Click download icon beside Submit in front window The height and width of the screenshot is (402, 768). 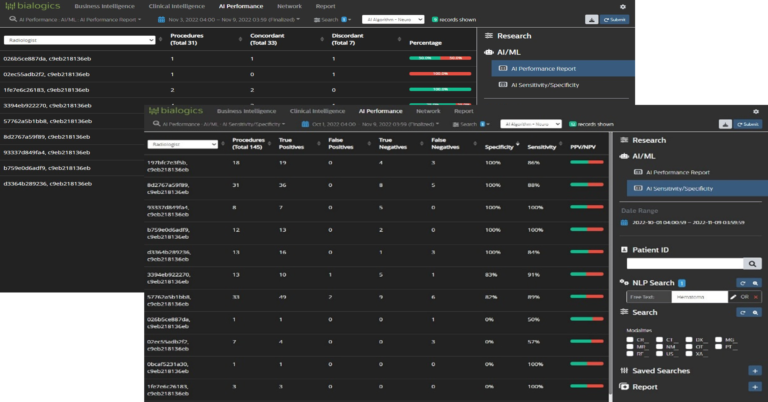tap(725, 124)
